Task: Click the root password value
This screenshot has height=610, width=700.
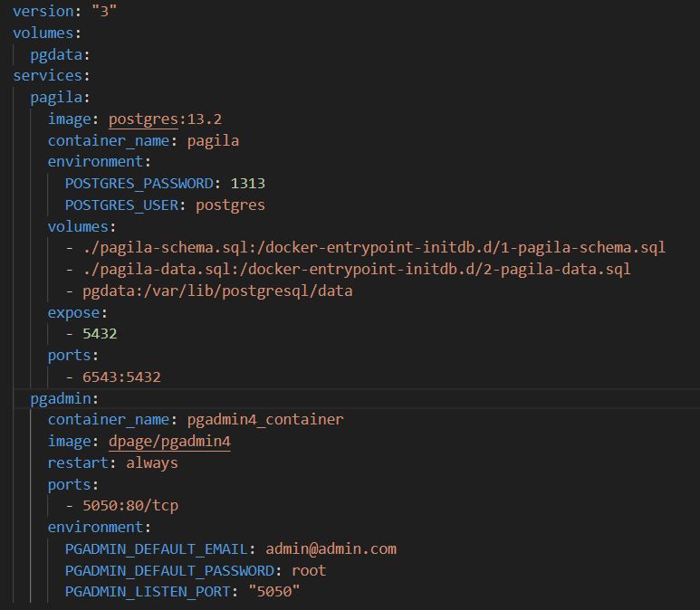Action: tap(309, 571)
